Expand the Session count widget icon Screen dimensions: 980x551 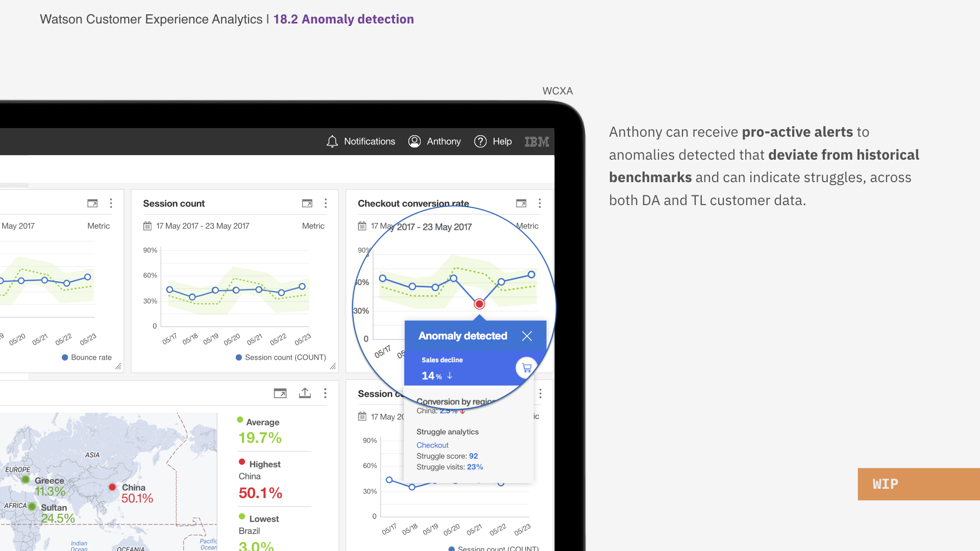pyautogui.click(x=307, y=204)
